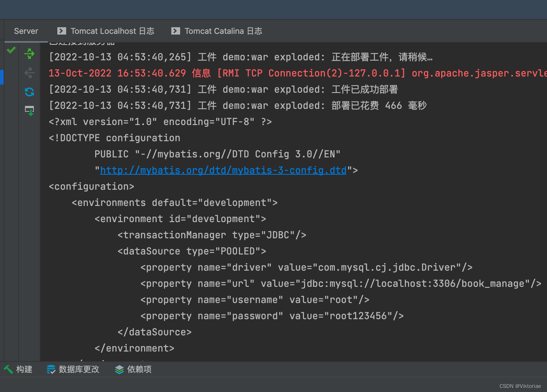Click the database icon next to 数据库更改

(x=51, y=369)
